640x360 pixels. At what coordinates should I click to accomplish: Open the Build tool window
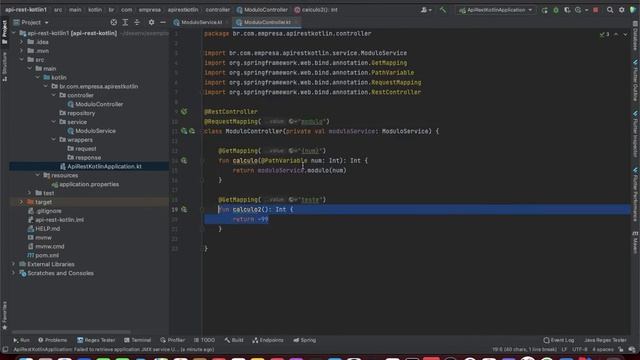(234, 340)
